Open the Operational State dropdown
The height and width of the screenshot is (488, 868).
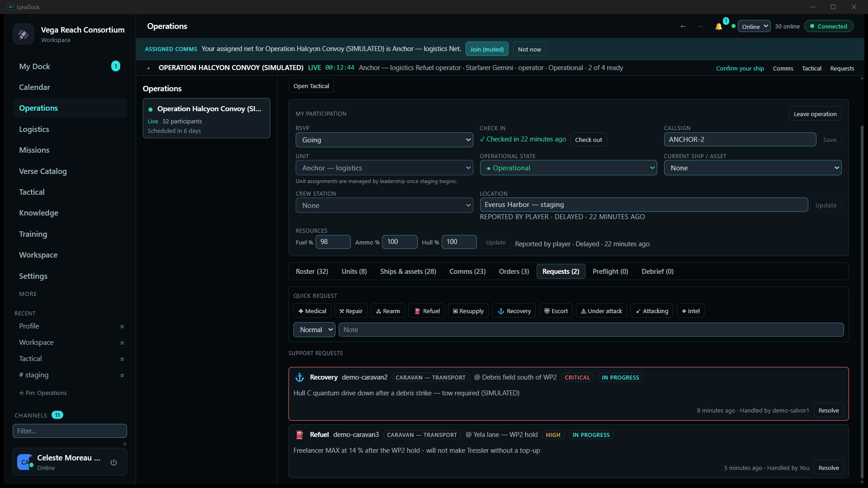pyautogui.click(x=568, y=168)
